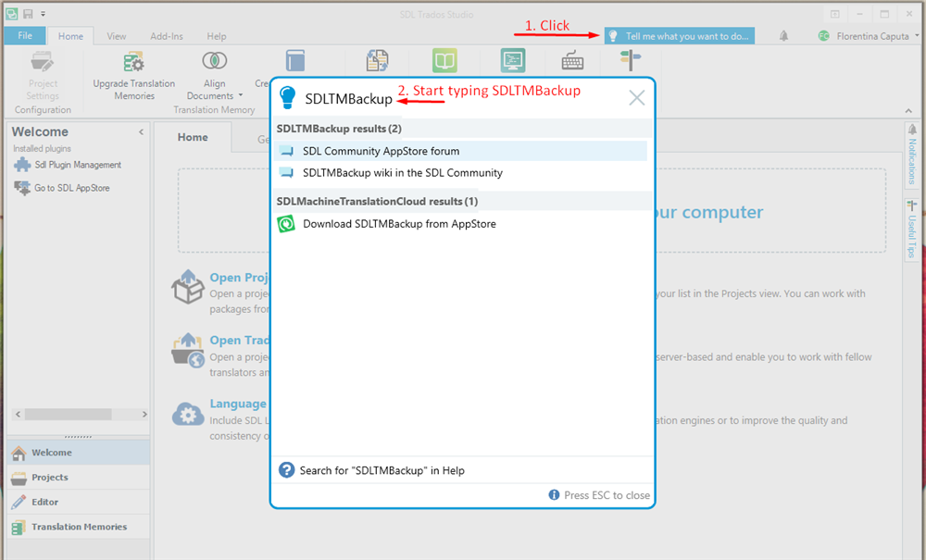Collapse the ribbon with the chevron

908,110
